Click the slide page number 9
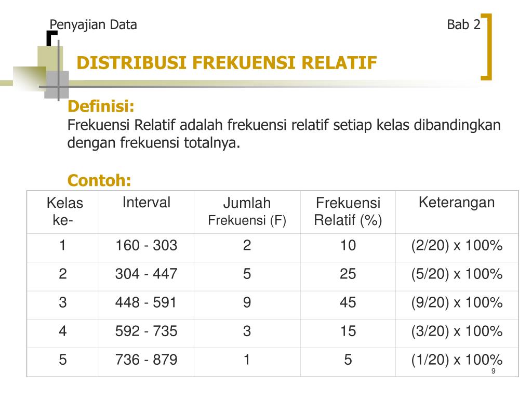This screenshot has height=399, width=532. [x=494, y=371]
